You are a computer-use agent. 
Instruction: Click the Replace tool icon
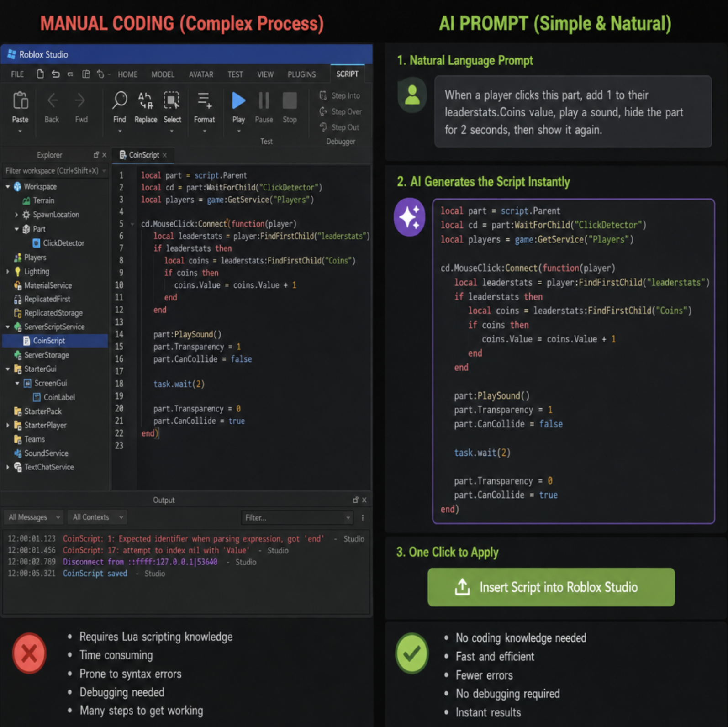pyautogui.click(x=146, y=100)
